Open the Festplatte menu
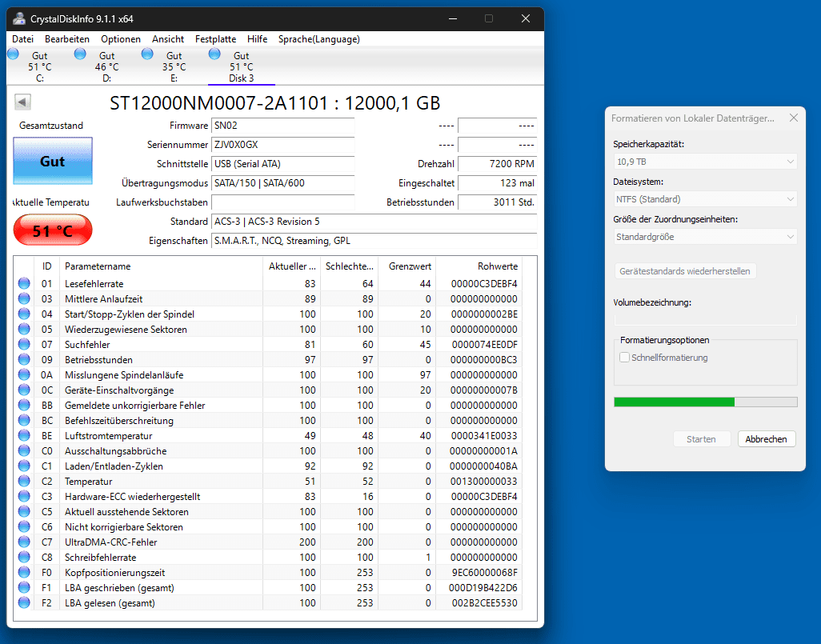 [x=216, y=39]
